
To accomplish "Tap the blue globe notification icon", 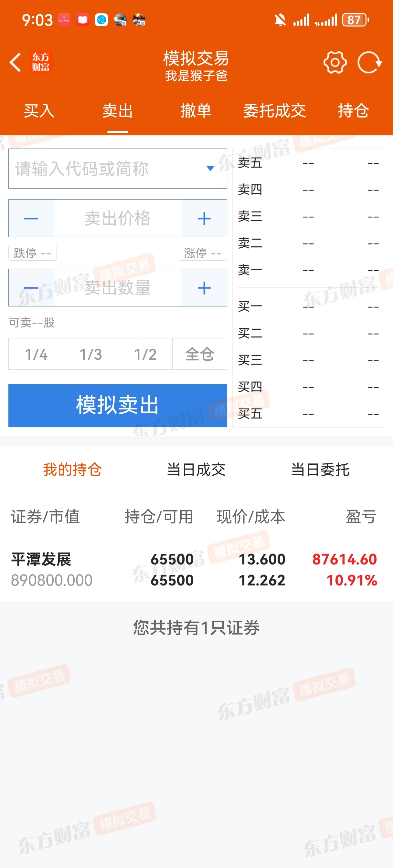I will pyautogui.click(x=101, y=20).
